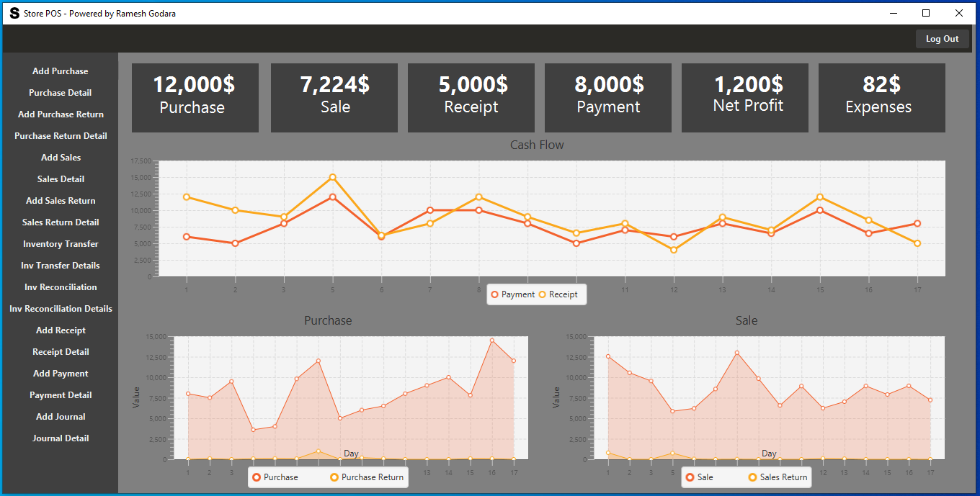The width and height of the screenshot is (980, 496).
Task: View Sales Detail from sidebar
Action: click(61, 179)
